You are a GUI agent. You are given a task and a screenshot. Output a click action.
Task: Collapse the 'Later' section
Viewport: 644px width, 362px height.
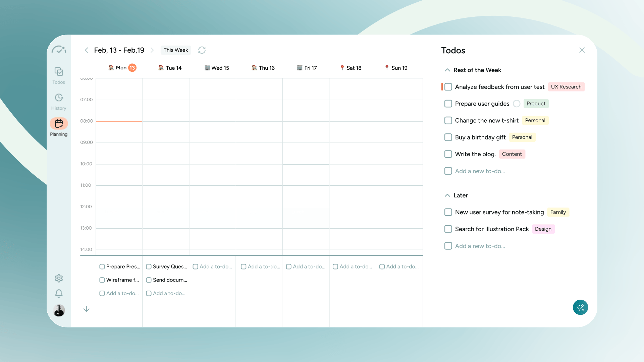click(x=447, y=195)
